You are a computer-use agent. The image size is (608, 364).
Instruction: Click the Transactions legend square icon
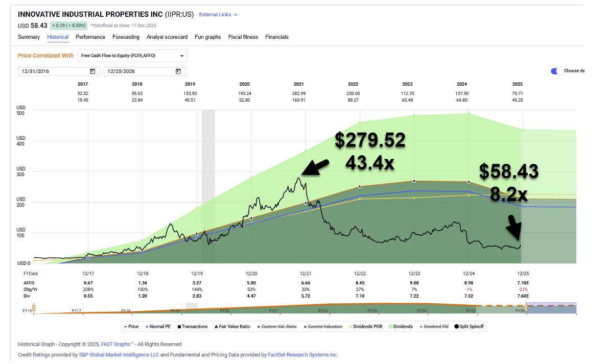[179, 327]
